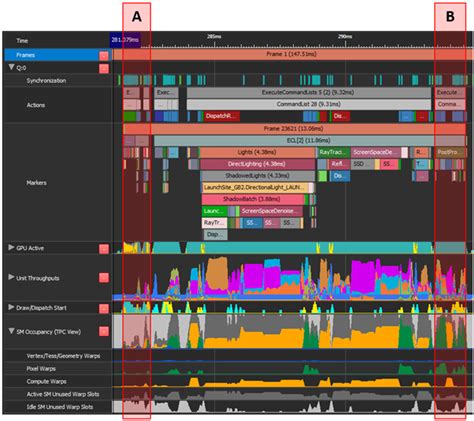
Task: Click the red button on Draw/Dispatch Start row
Action: point(104,308)
